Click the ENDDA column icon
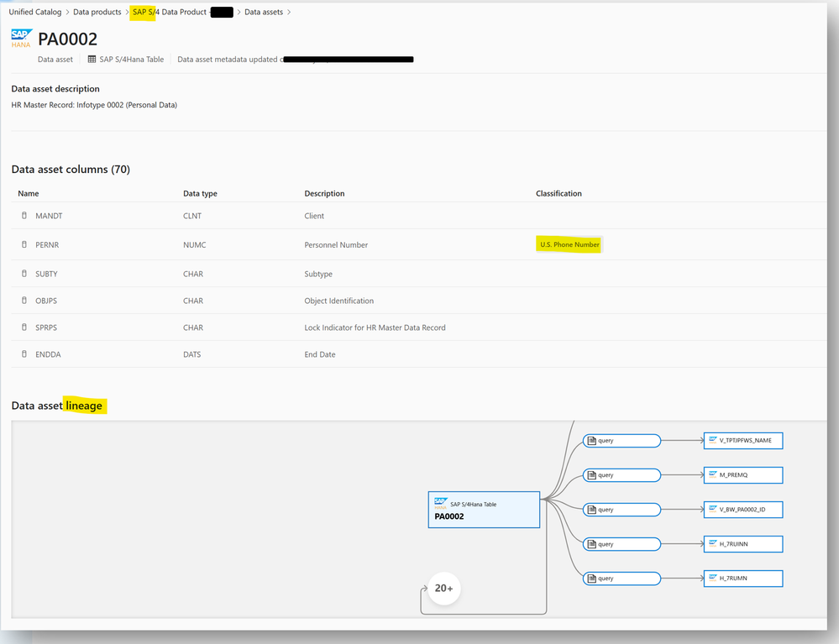This screenshot has width=839, height=644. pos(24,353)
